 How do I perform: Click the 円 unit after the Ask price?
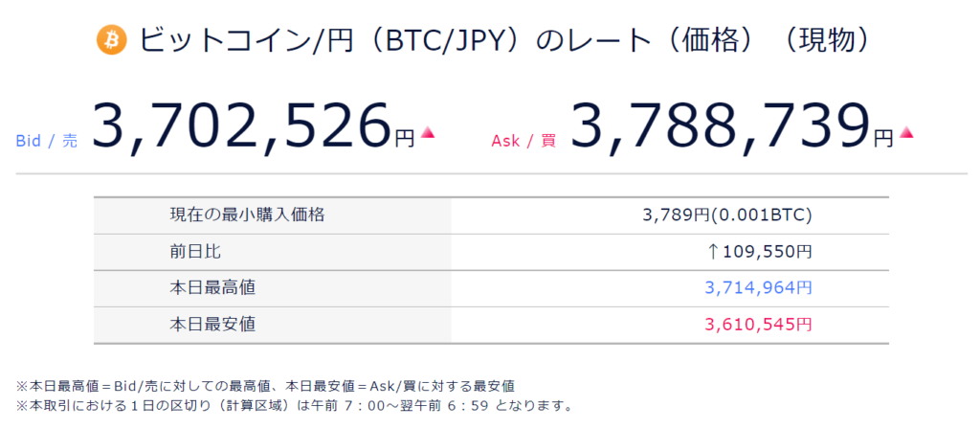[x=883, y=139]
